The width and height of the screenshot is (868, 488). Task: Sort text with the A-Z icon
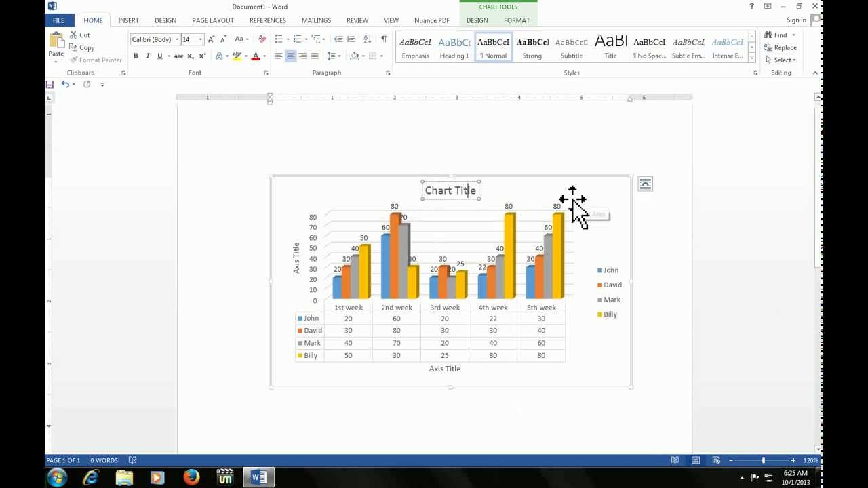[x=367, y=39]
